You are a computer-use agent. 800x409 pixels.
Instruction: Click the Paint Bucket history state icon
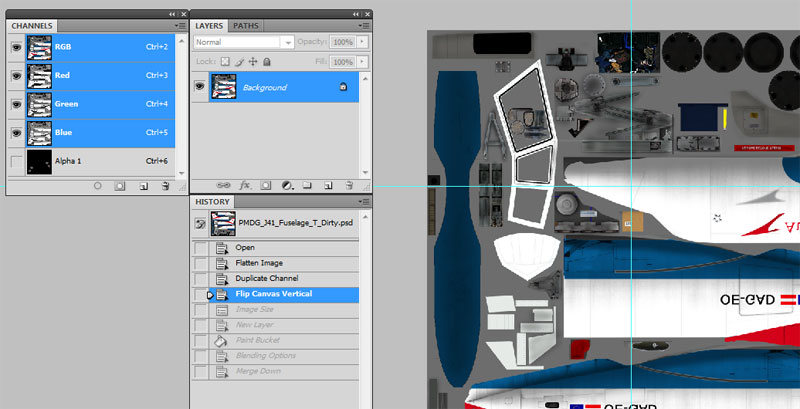[x=222, y=341]
